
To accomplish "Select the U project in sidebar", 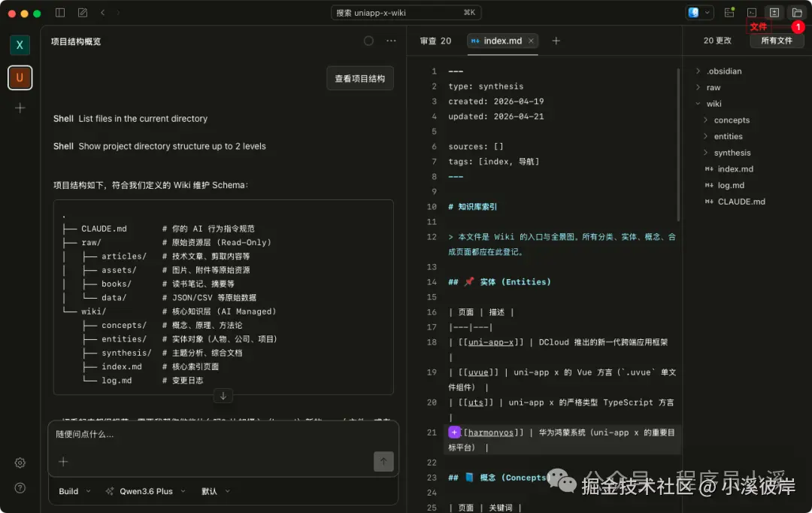I will pyautogui.click(x=20, y=77).
